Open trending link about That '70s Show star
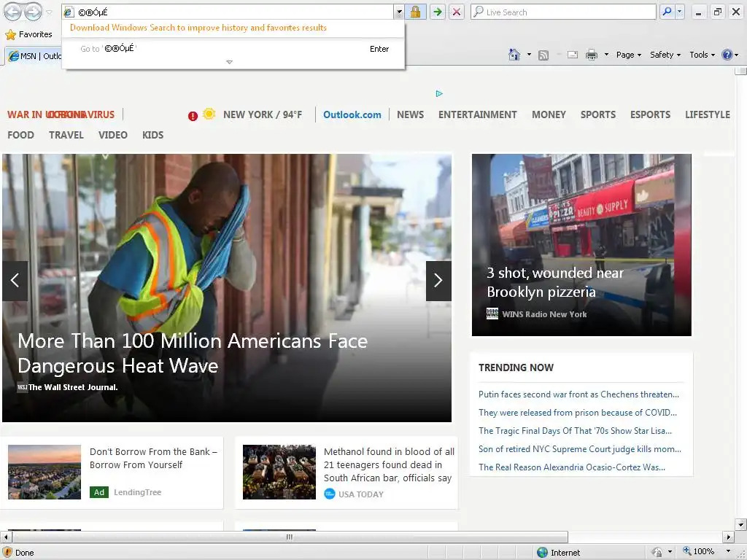Viewport: 747px width, 560px height. [575, 430]
